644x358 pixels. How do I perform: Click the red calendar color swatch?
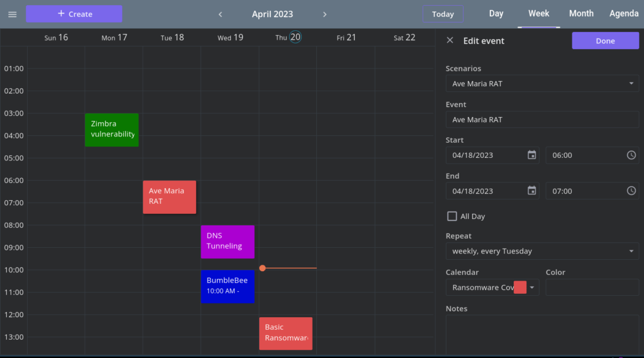(520, 288)
